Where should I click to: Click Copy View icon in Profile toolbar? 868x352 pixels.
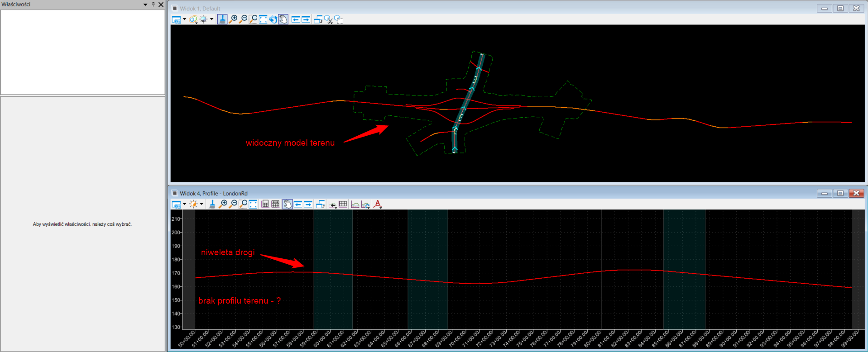(320, 205)
